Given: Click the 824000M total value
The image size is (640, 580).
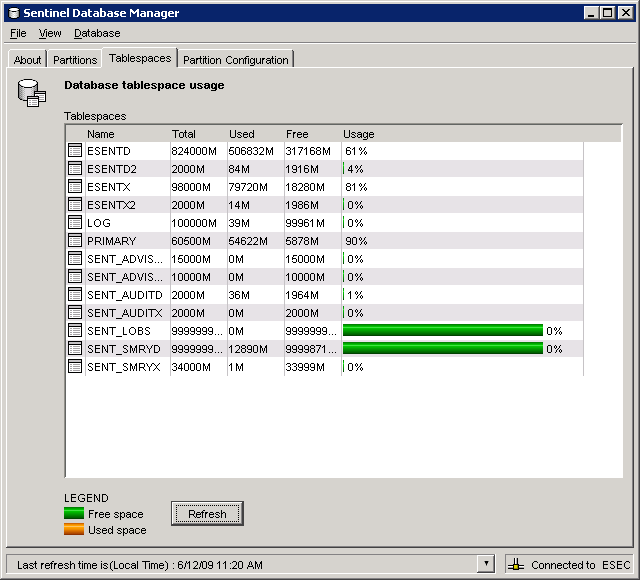Looking at the screenshot, I should point(194,151).
